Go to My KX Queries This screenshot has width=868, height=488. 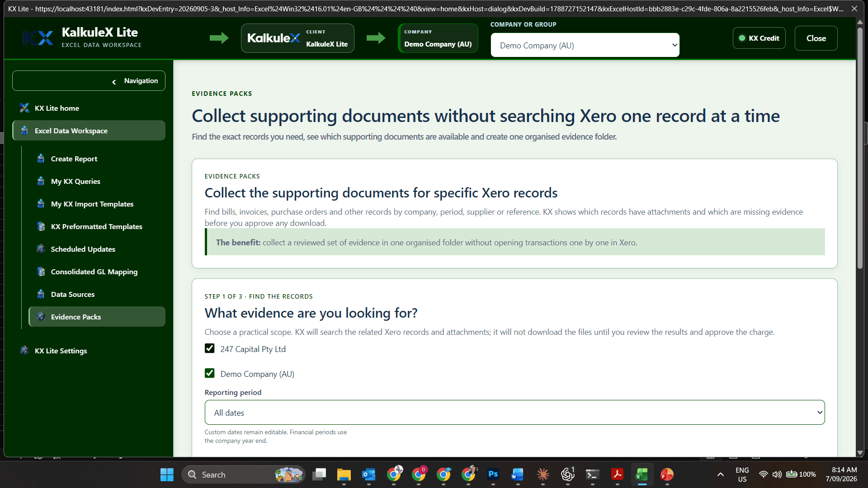75,181
